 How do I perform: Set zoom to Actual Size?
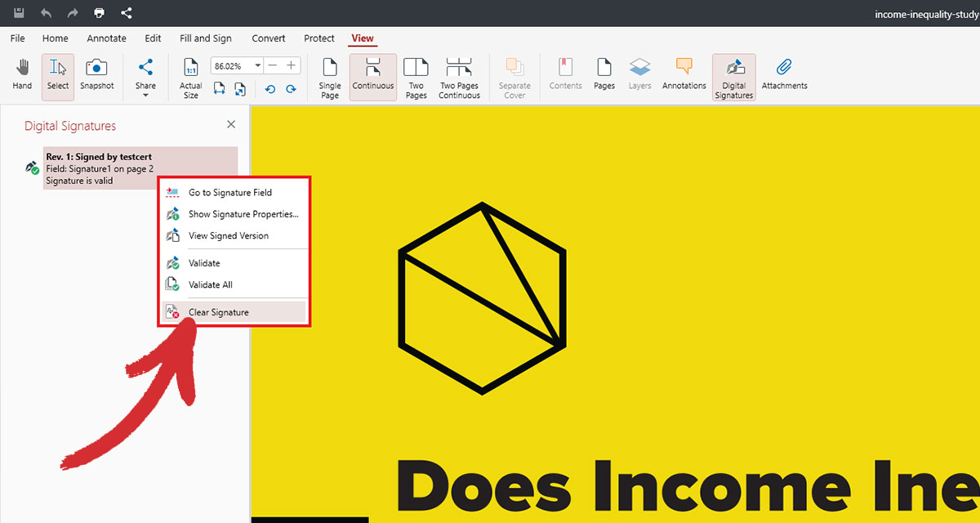[x=190, y=76]
